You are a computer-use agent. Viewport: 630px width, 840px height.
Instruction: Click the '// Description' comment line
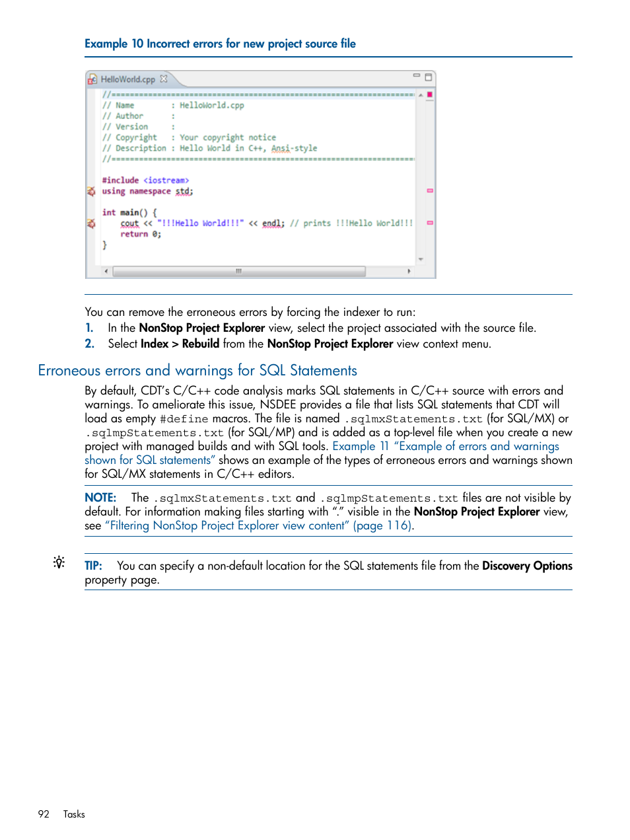[209, 148]
